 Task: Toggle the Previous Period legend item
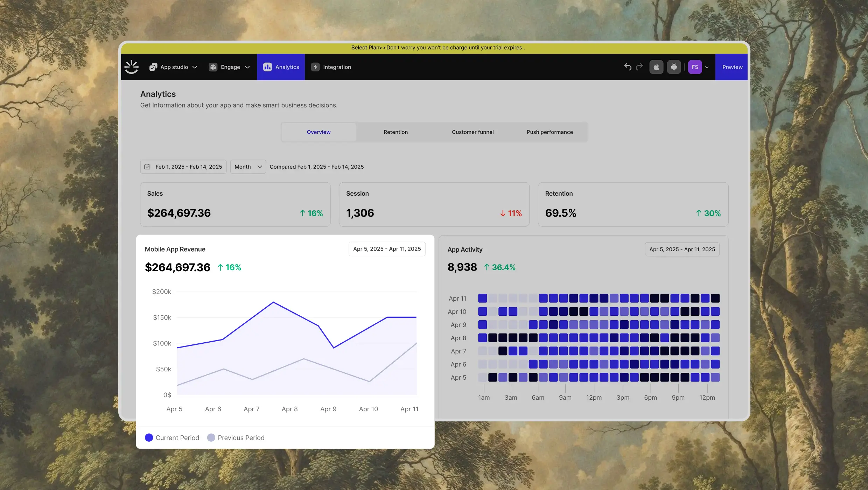236,437
